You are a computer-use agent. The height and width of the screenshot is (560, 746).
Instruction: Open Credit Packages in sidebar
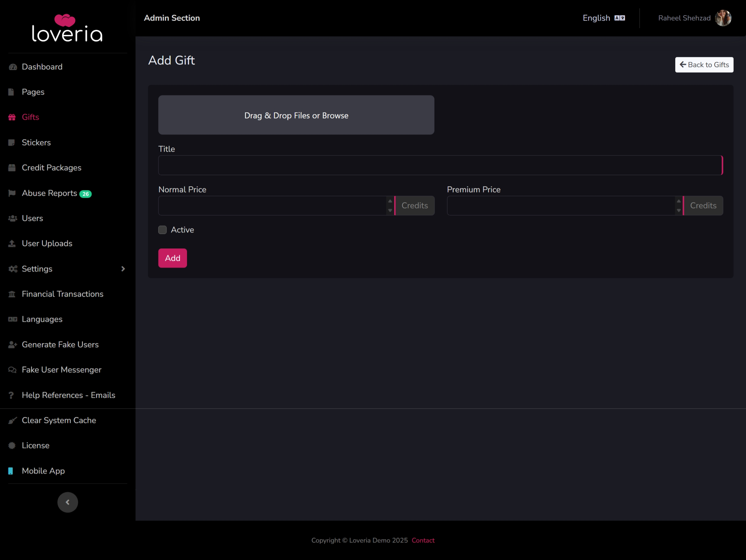click(51, 168)
